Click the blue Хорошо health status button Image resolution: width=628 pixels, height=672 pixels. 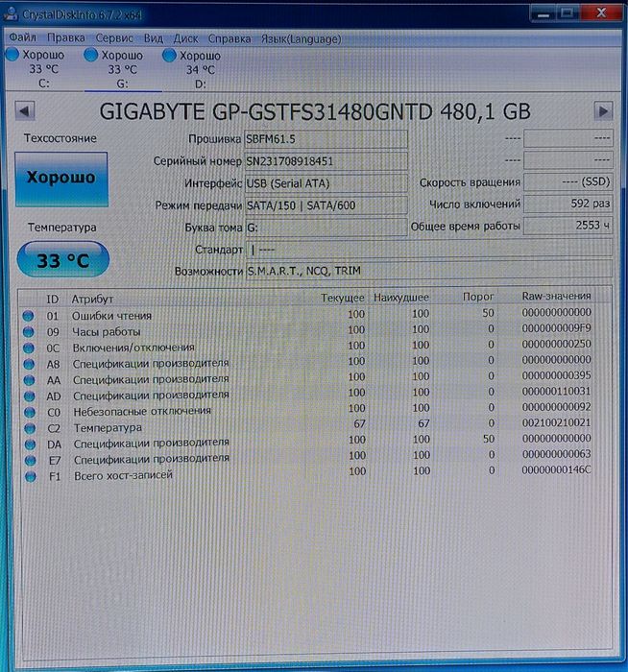[x=61, y=179]
